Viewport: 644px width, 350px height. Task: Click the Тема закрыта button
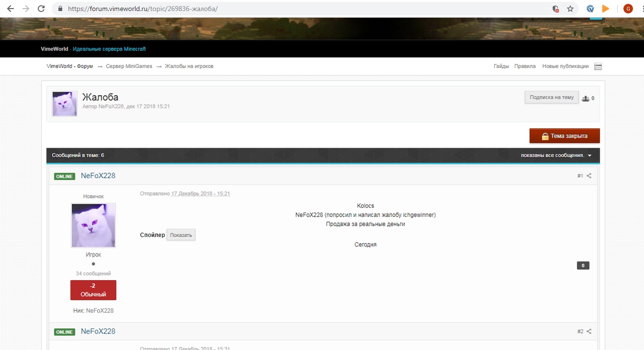click(x=564, y=136)
